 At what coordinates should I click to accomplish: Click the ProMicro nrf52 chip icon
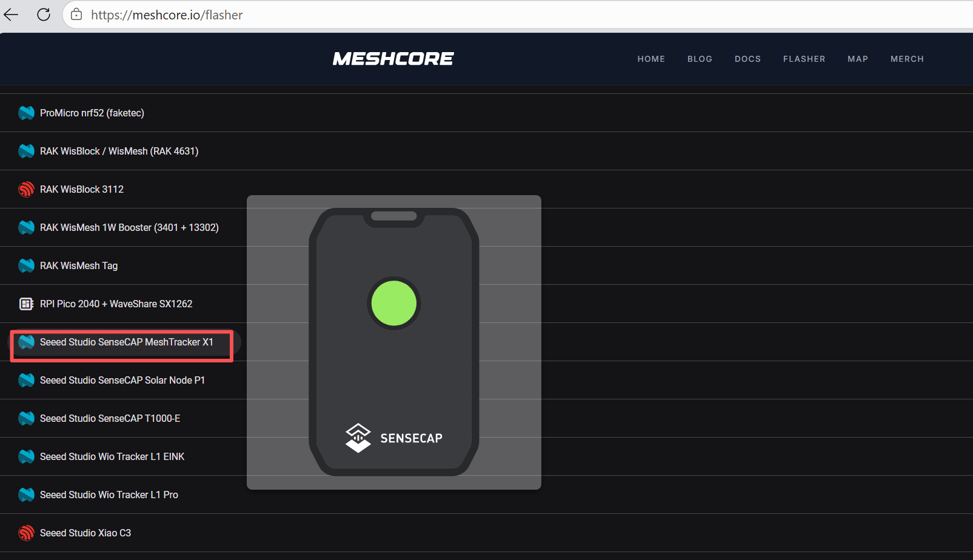26,113
